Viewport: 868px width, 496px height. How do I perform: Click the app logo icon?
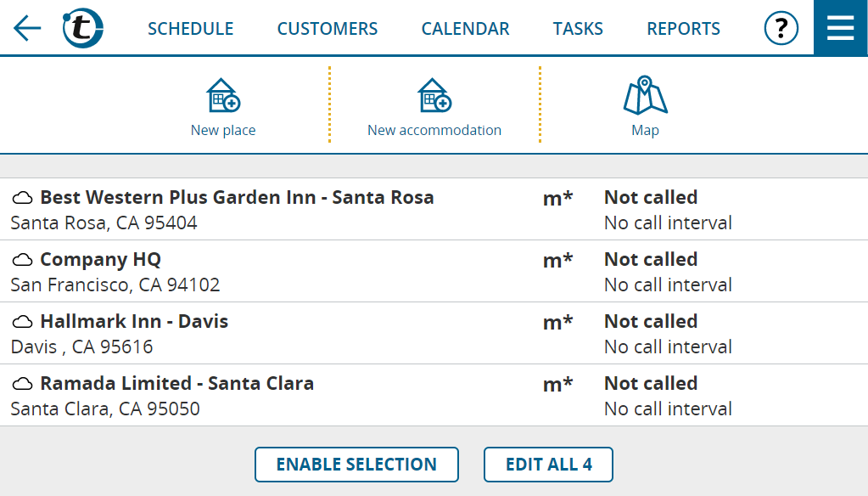tap(82, 29)
